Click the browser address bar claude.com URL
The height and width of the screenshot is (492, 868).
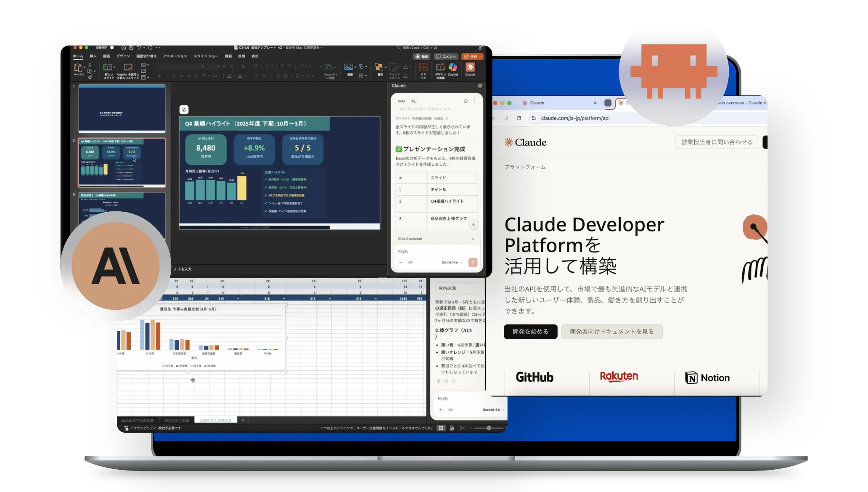click(575, 118)
